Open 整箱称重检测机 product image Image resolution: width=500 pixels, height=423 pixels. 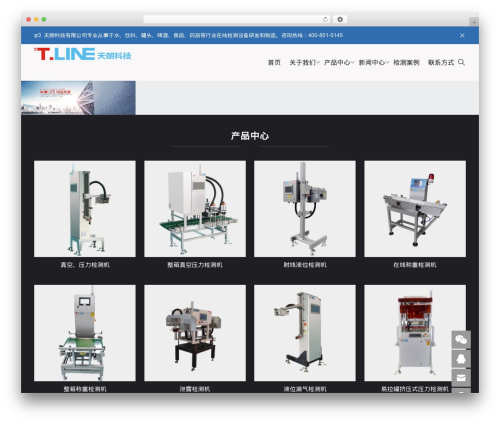[x=85, y=333]
